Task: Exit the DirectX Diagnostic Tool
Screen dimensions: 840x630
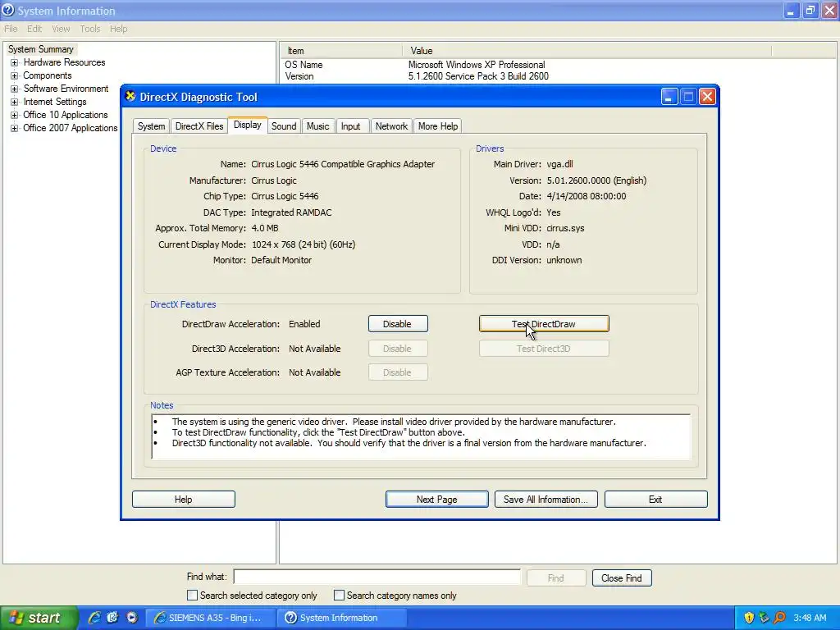Action: (x=655, y=500)
